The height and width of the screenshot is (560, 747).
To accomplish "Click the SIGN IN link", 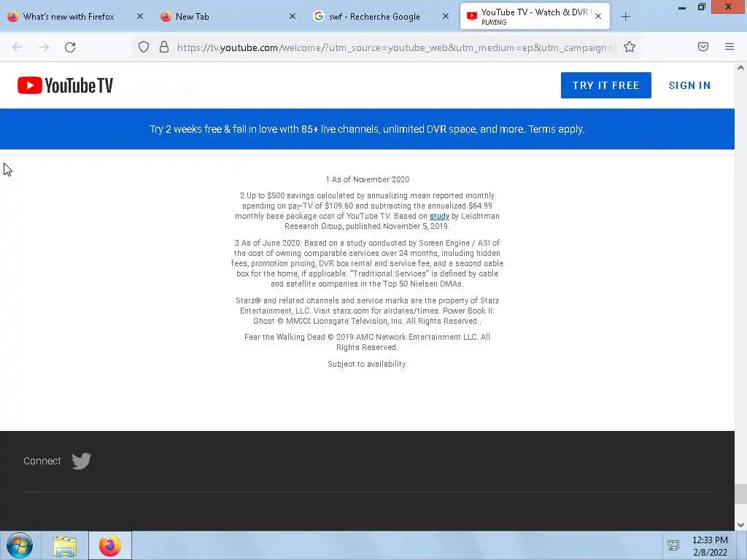I will coord(689,85).
